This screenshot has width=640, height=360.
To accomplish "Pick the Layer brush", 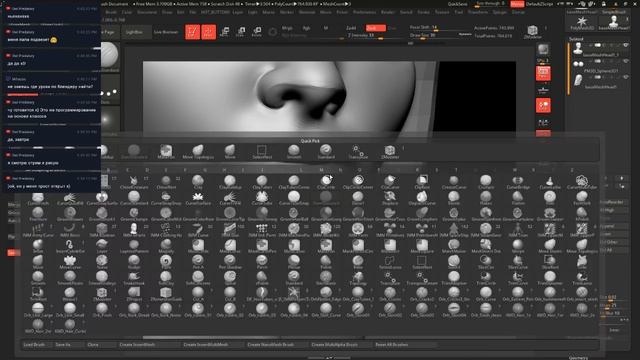I will pos(102,247).
